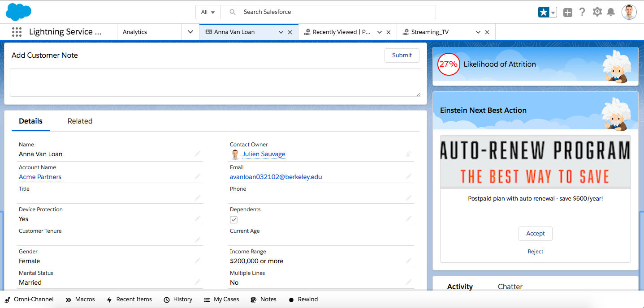Edit the Title field pencil icon
This screenshot has height=308, width=644.
point(198,197)
